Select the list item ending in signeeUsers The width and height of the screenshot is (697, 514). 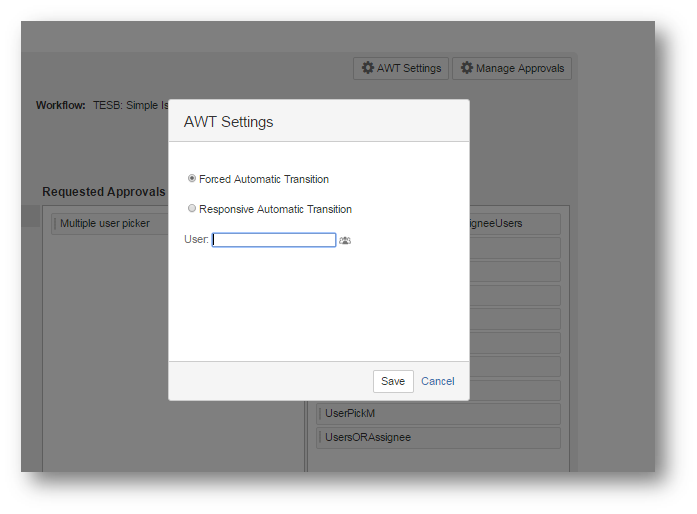pyautogui.click(x=496, y=223)
